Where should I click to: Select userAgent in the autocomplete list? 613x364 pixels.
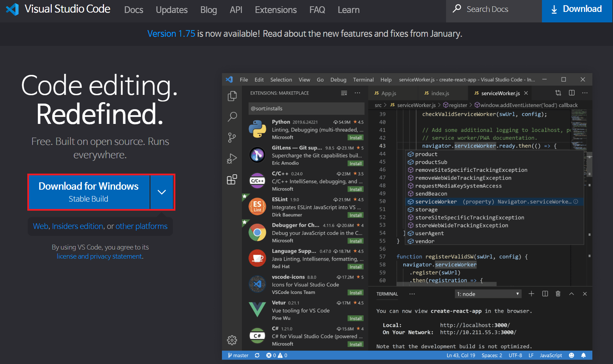pyautogui.click(x=495, y=233)
